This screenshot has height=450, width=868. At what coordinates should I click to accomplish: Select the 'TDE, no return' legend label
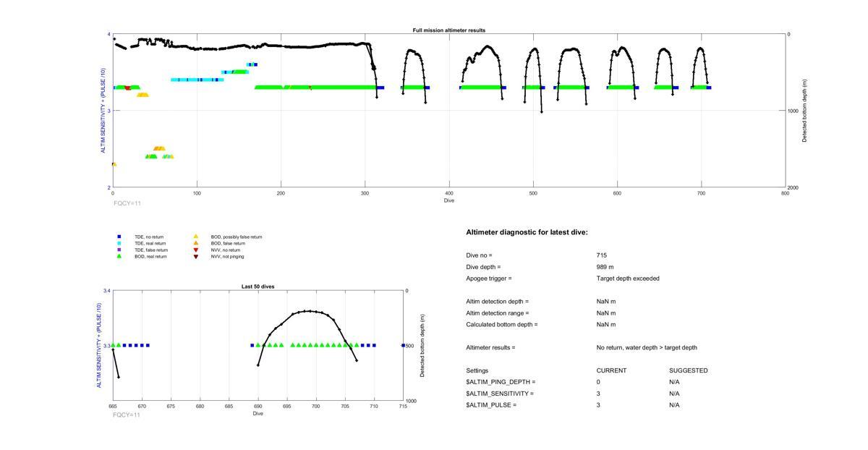click(149, 237)
